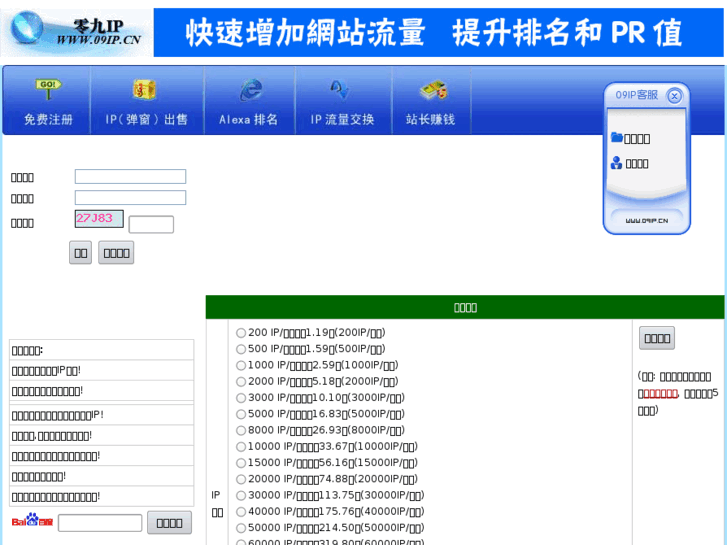The height and width of the screenshot is (545, 727).
Task: Select the 30000 IP package at 113.75
Action: click(x=241, y=495)
